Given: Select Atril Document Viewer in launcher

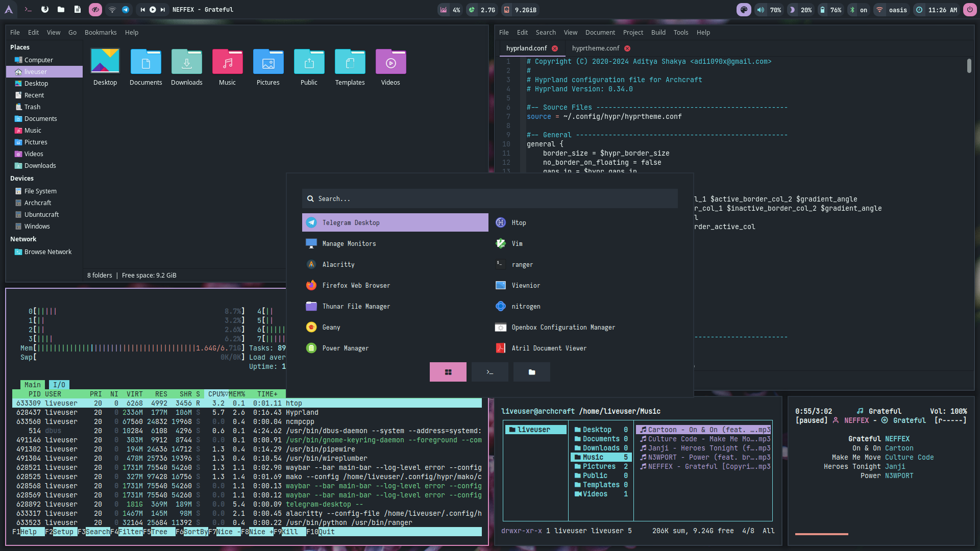Looking at the screenshot, I should [549, 348].
